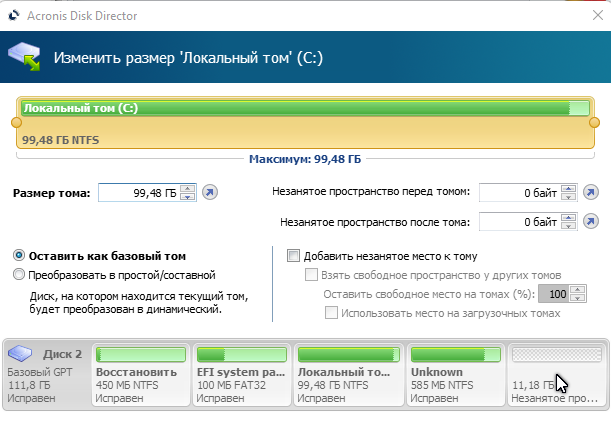Click the 'Диск 2' disk label
The height and width of the screenshot is (422, 611).
click(x=62, y=354)
